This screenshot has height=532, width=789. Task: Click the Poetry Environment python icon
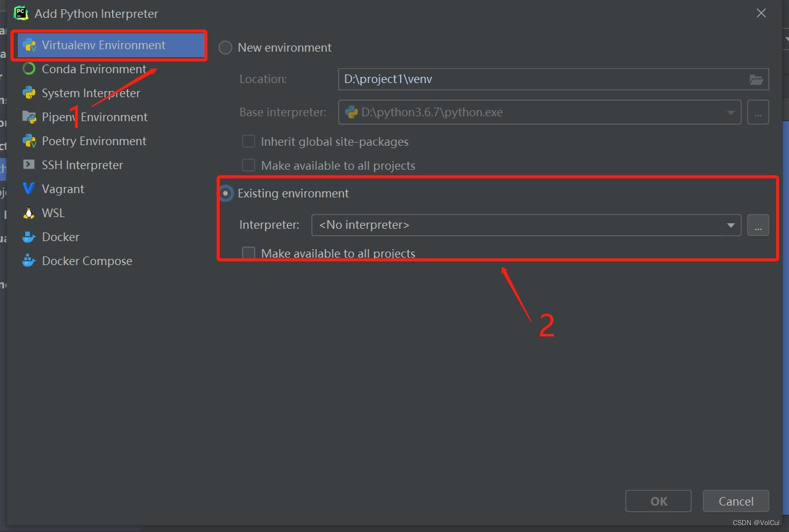(x=29, y=141)
